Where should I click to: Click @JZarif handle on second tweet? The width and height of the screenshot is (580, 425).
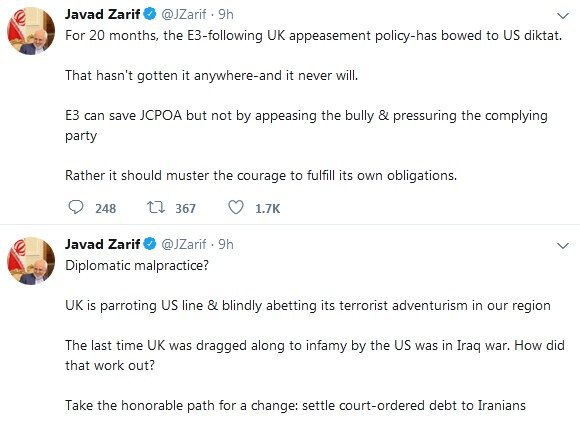(184, 244)
